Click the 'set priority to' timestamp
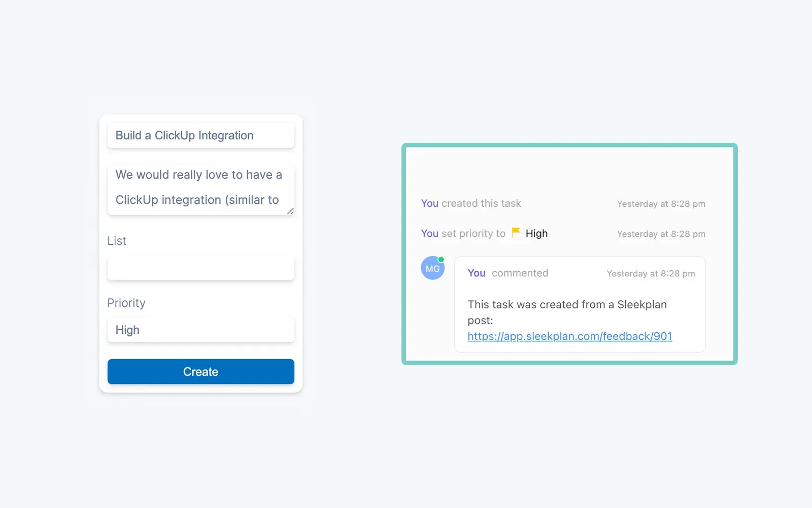This screenshot has height=508, width=812. (661, 234)
